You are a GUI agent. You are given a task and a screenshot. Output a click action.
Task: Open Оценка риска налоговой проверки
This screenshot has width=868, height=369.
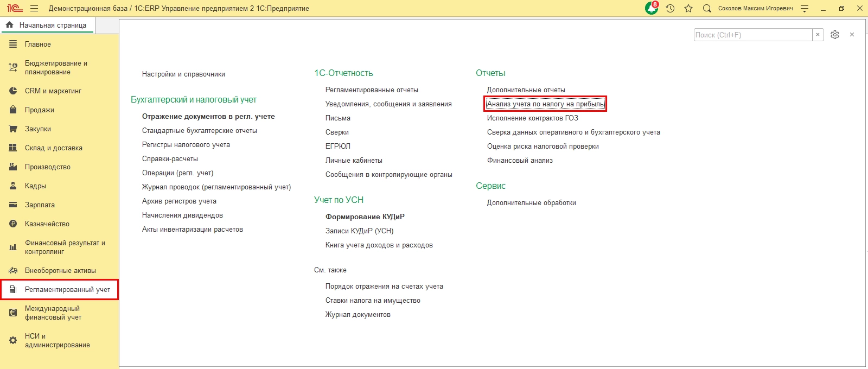point(543,146)
